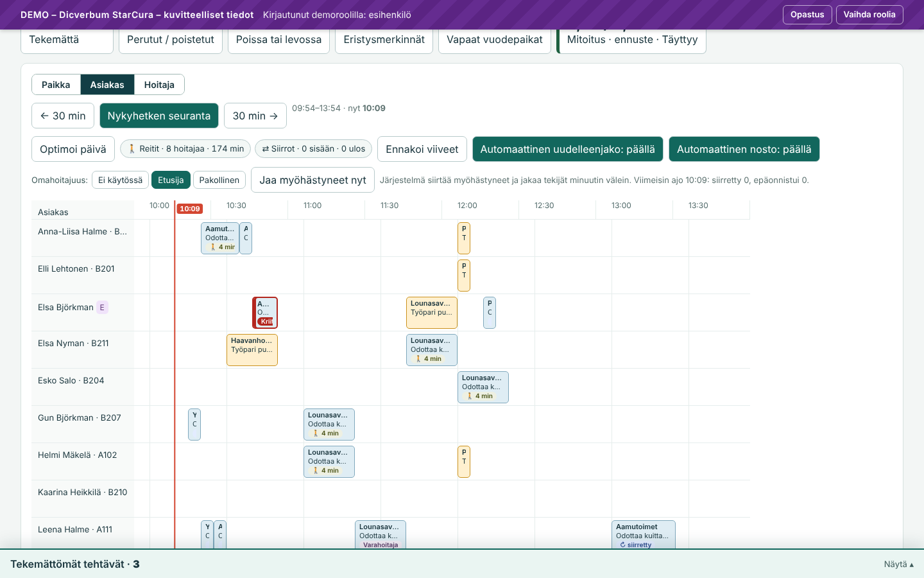
Task: Open Esko Salo's Lounasav… task card
Action: pos(483,387)
